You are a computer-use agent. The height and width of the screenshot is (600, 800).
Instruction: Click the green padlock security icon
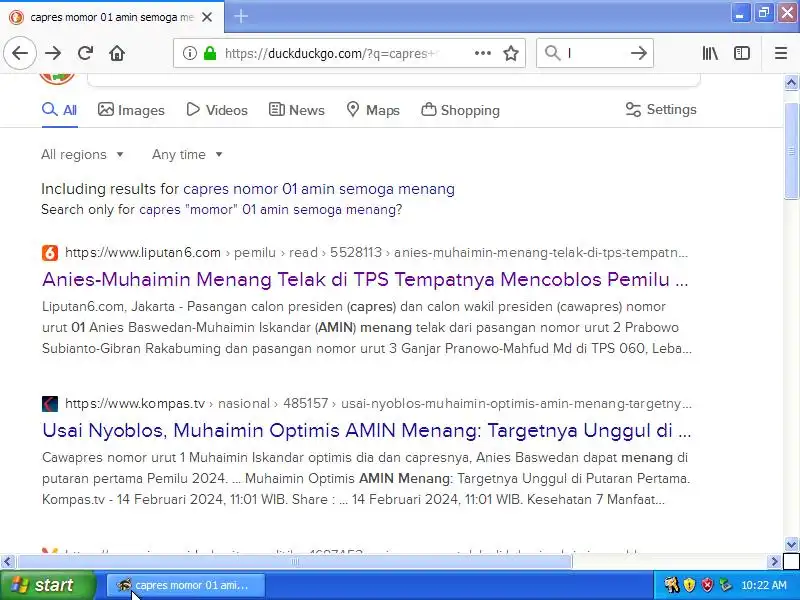[210, 53]
